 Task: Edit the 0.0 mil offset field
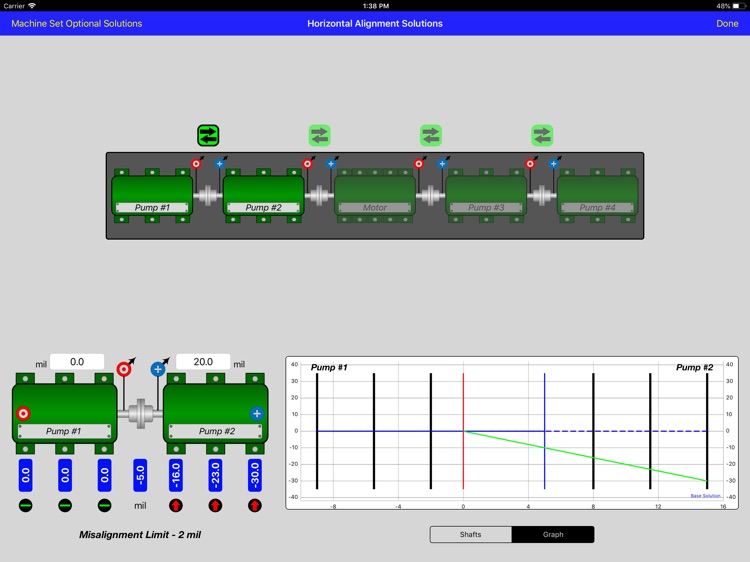click(x=77, y=362)
